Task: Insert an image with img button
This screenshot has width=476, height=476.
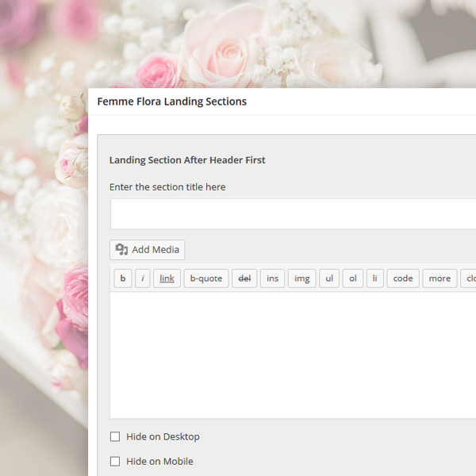Action: 302,278
